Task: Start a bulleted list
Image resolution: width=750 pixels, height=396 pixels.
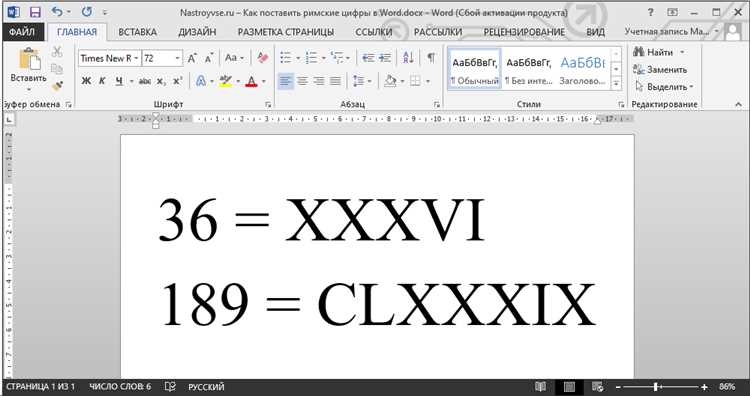Action: click(x=286, y=58)
